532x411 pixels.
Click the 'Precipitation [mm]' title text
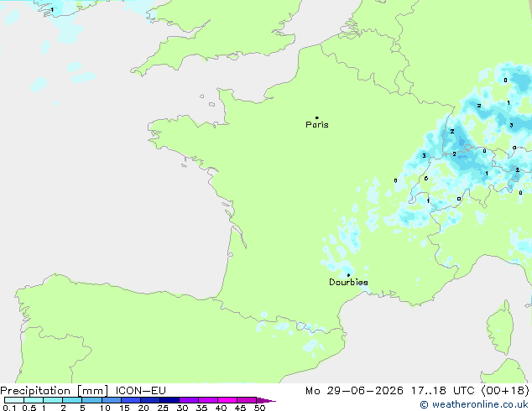pos(55,391)
